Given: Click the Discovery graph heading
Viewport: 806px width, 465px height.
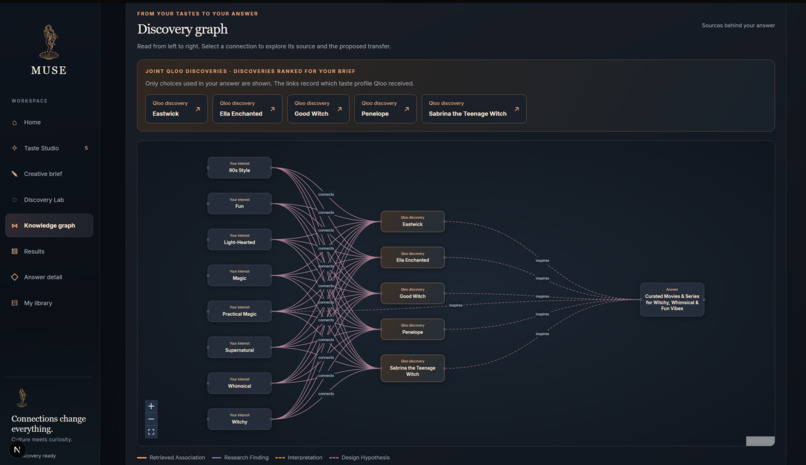Looking at the screenshot, I should tap(182, 29).
